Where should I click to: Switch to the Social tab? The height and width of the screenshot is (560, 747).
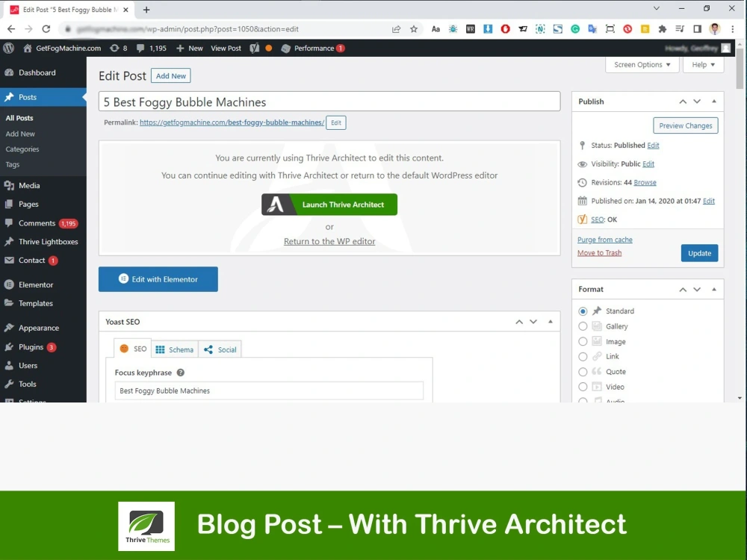[220, 349]
